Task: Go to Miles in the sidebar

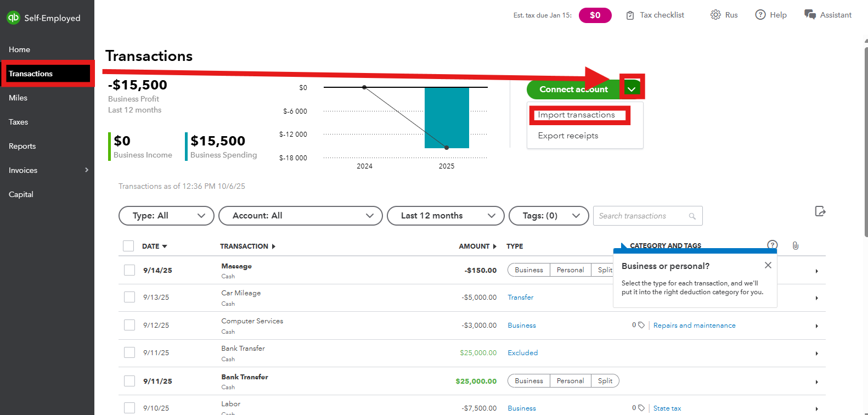Action: [18, 98]
